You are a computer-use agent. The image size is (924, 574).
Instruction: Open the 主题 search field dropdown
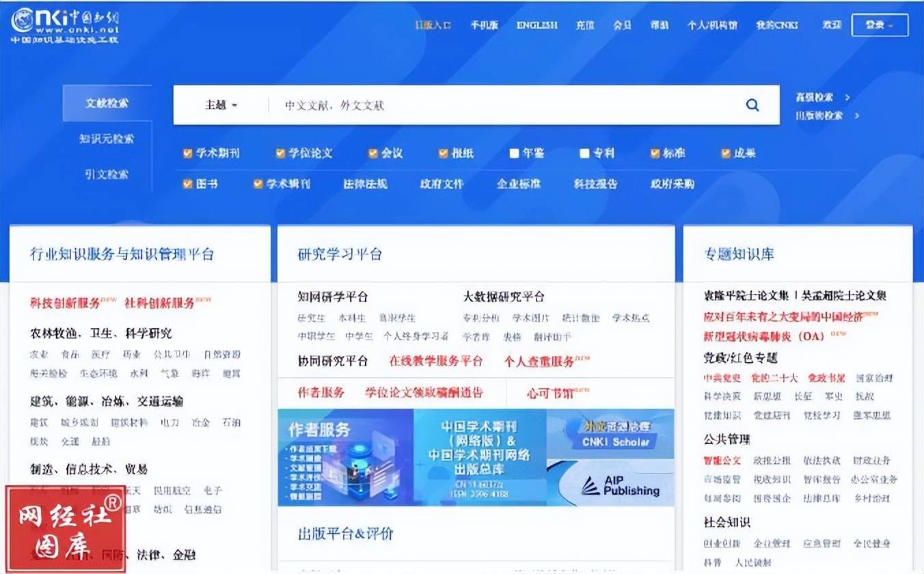click(221, 105)
